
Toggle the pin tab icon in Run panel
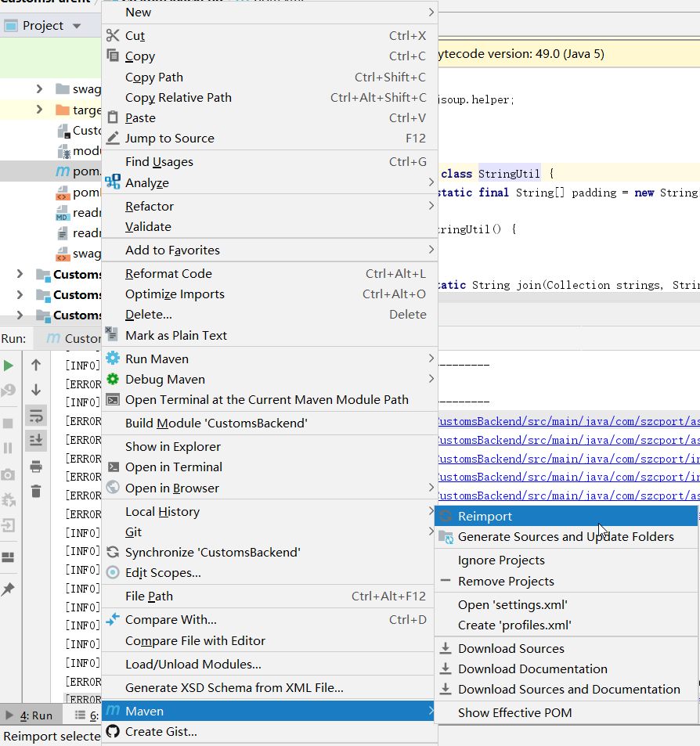pyautogui.click(x=9, y=589)
